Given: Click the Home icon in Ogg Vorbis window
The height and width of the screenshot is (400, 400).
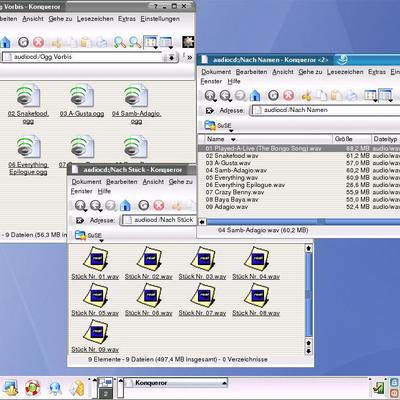Looking at the screenshot, I should pyautogui.click(x=5, y=42).
